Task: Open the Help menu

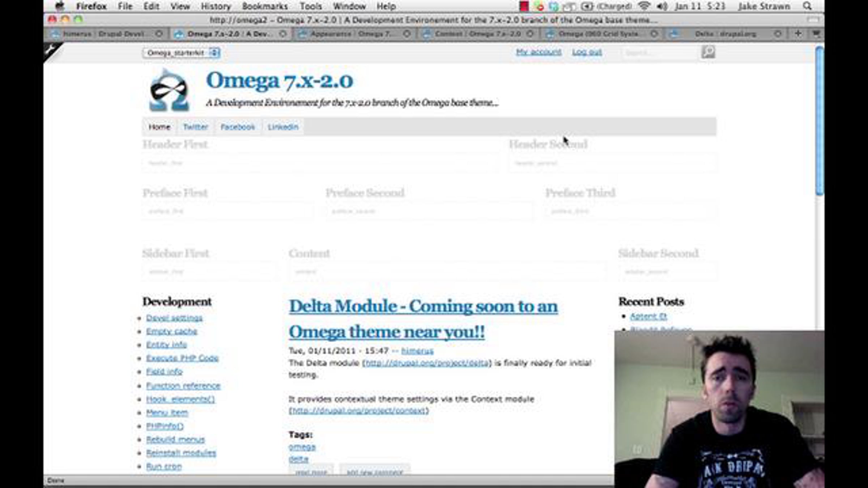Action: tap(386, 6)
